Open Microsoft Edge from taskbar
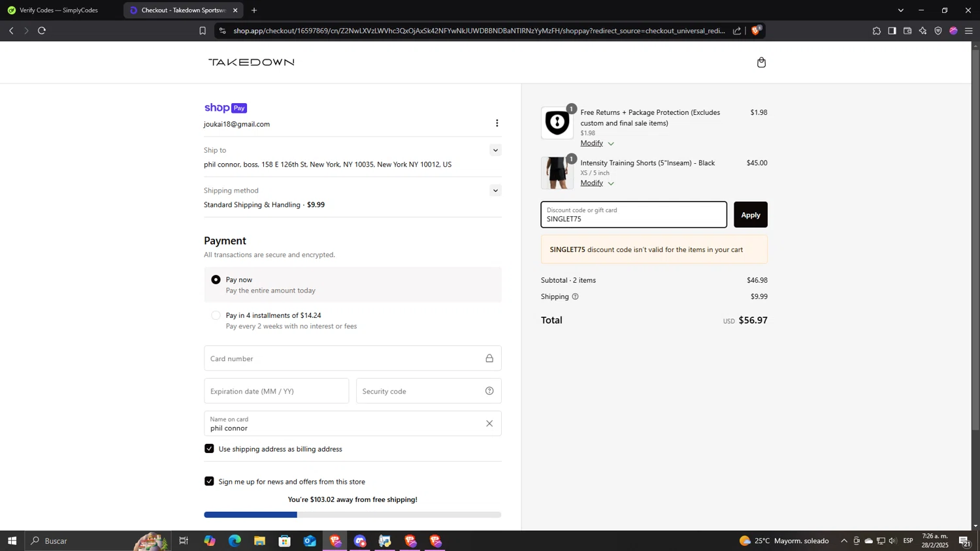The height and width of the screenshot is (551, 980). click(235, 541)
